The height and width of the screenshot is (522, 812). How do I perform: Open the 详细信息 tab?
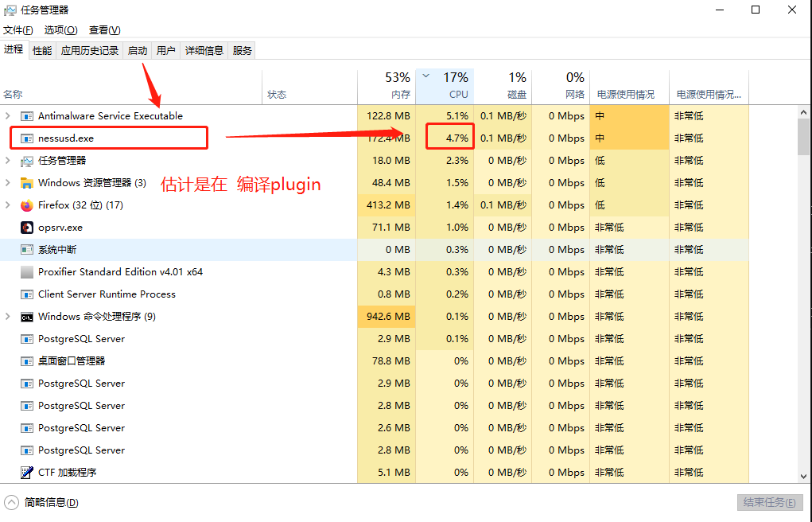click(x=204, y=51)
